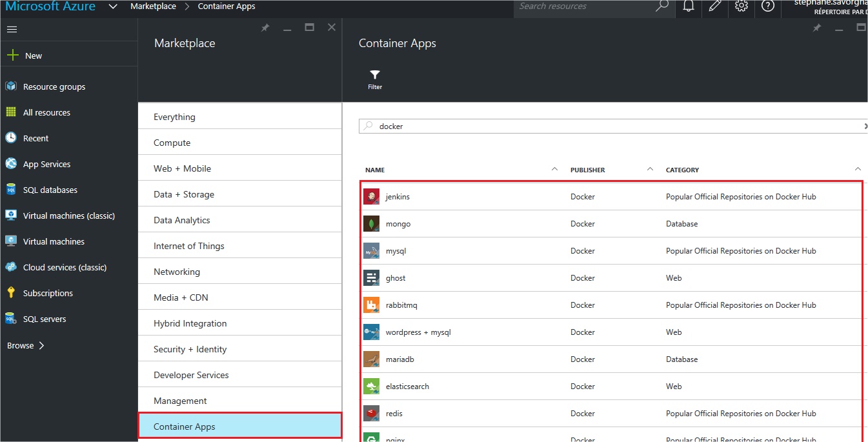Click the elasticsearch green icon
Image resolution: width=868 pixels, height=442 pixels.
point(371,387)
